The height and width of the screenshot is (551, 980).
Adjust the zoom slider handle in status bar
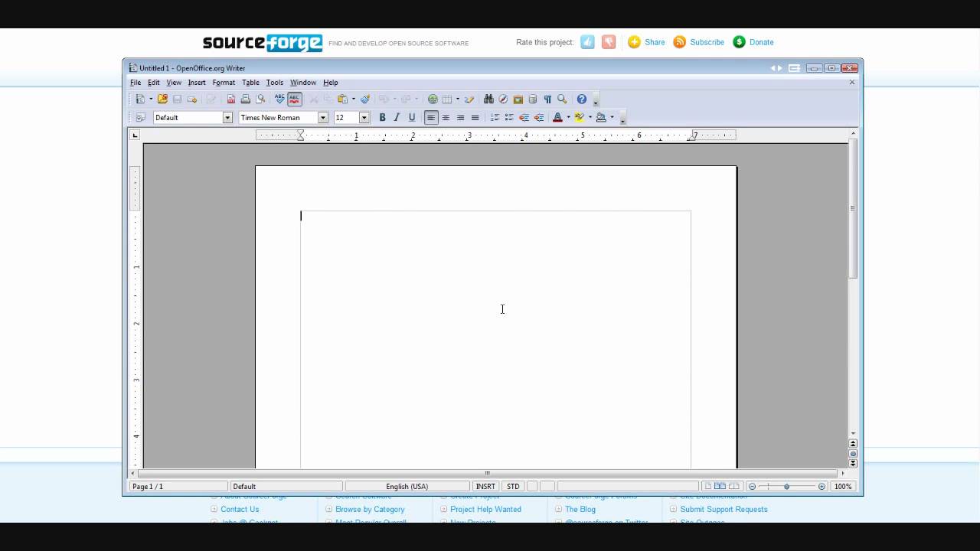point(786,487)
